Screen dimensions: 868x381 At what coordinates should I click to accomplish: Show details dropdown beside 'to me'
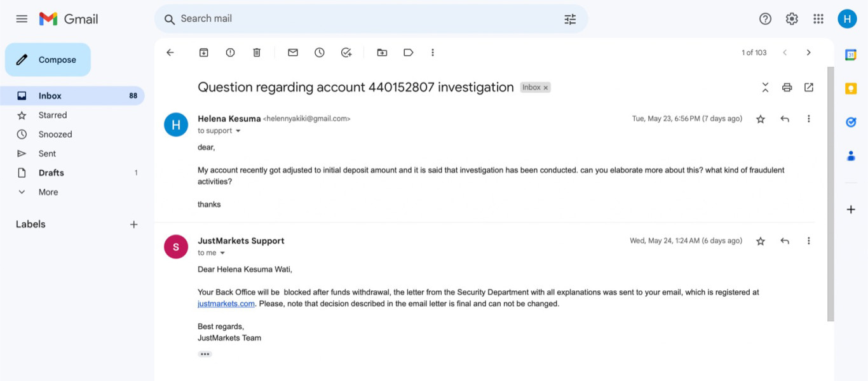222,253
